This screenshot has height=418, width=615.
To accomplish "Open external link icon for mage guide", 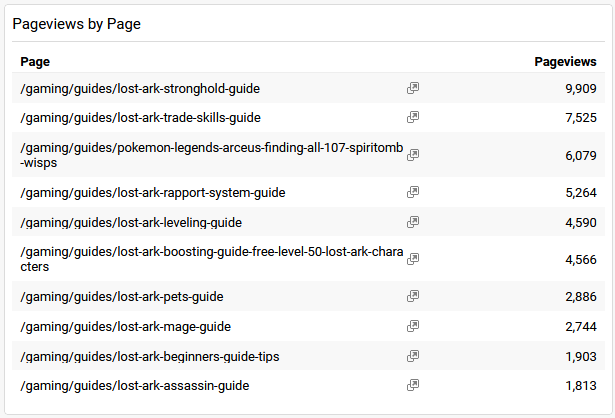I will pos(412,326).
